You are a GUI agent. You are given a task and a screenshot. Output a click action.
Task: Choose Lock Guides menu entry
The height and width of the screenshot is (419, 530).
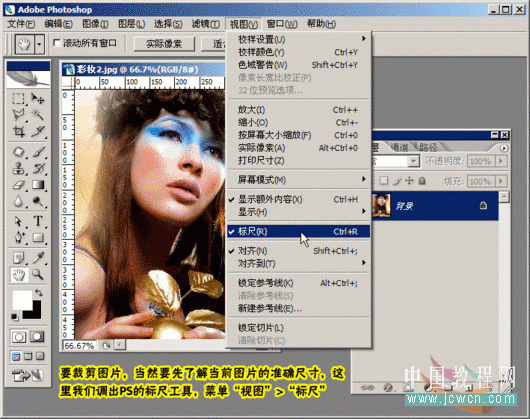pos(299,283)
